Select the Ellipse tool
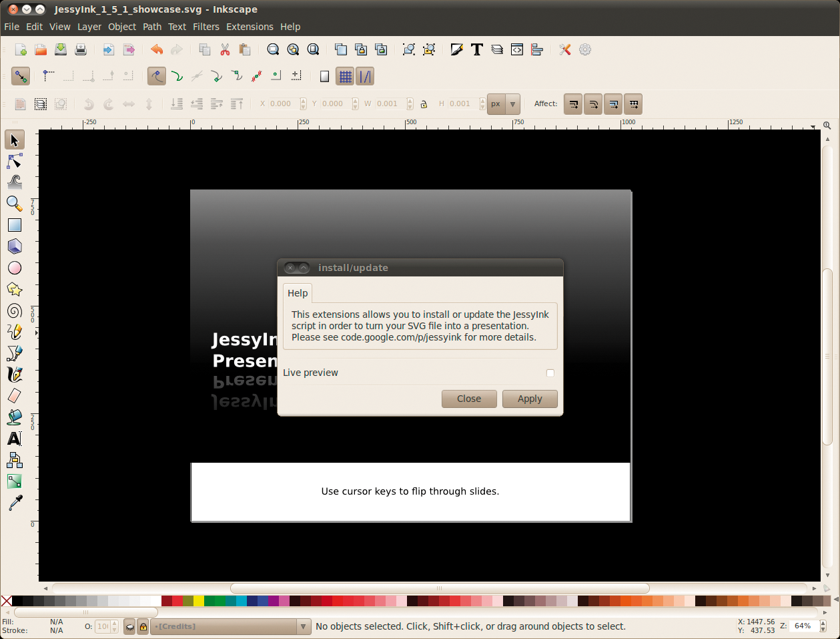 coord(15,268)
